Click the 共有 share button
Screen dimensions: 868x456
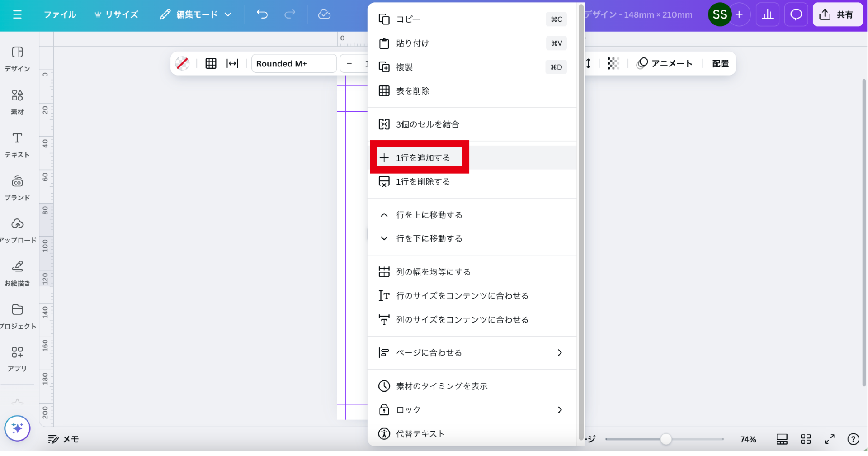click(837, 14)
